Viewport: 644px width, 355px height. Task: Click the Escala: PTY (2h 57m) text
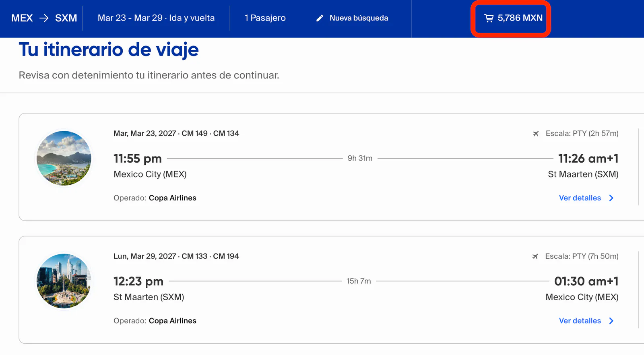tap(582, 134)
